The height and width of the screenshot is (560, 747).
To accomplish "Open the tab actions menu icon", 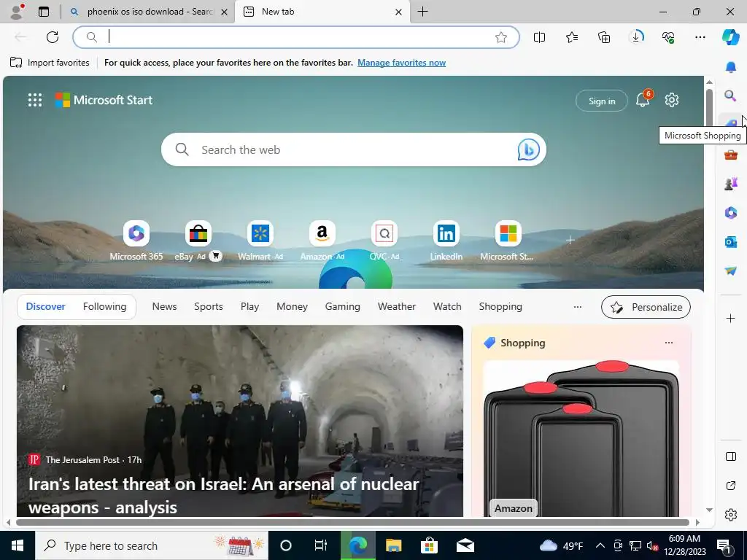I will [x=43, y=12].
